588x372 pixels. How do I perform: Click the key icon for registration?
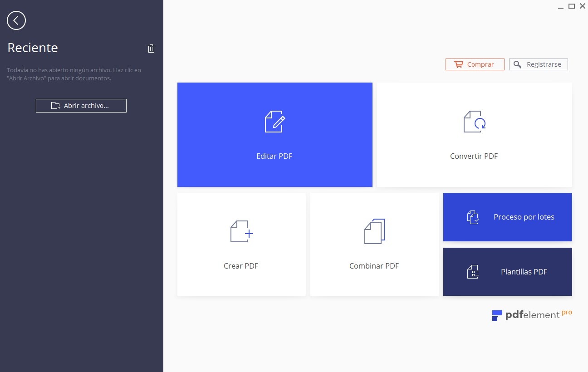pyautogui.click(x=517, y=64)
